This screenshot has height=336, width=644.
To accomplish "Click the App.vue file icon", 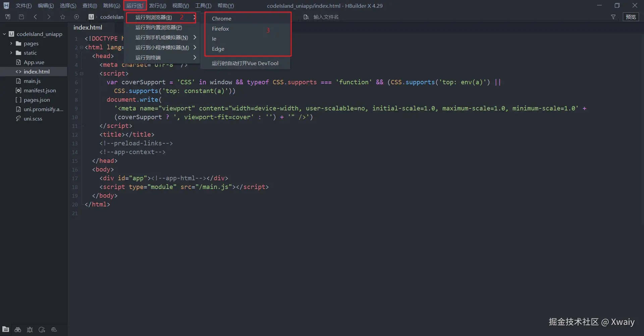I will [18, 62].
